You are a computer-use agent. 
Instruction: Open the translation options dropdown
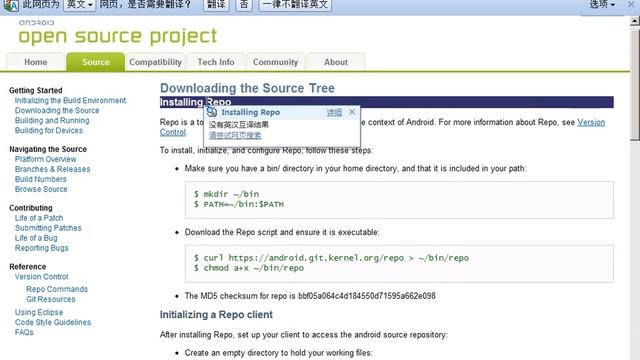click(602, 5)
